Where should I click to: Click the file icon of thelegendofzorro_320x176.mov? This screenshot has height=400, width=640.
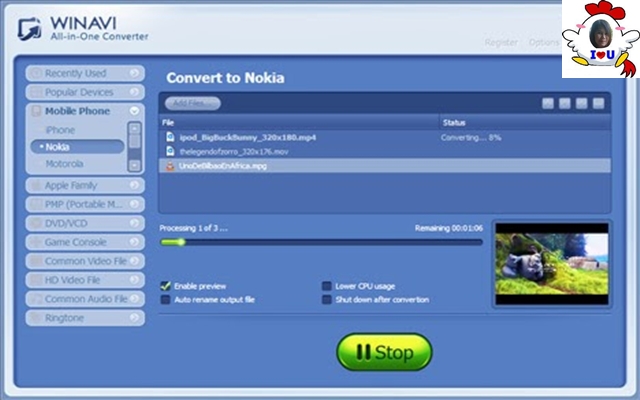(x=170, y=151)
